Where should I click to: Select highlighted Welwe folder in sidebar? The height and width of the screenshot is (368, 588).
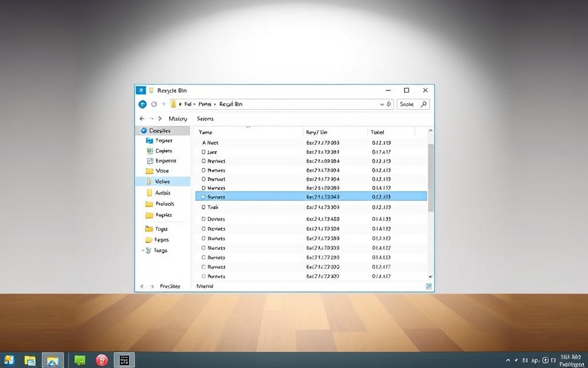(x=163, y=181)
